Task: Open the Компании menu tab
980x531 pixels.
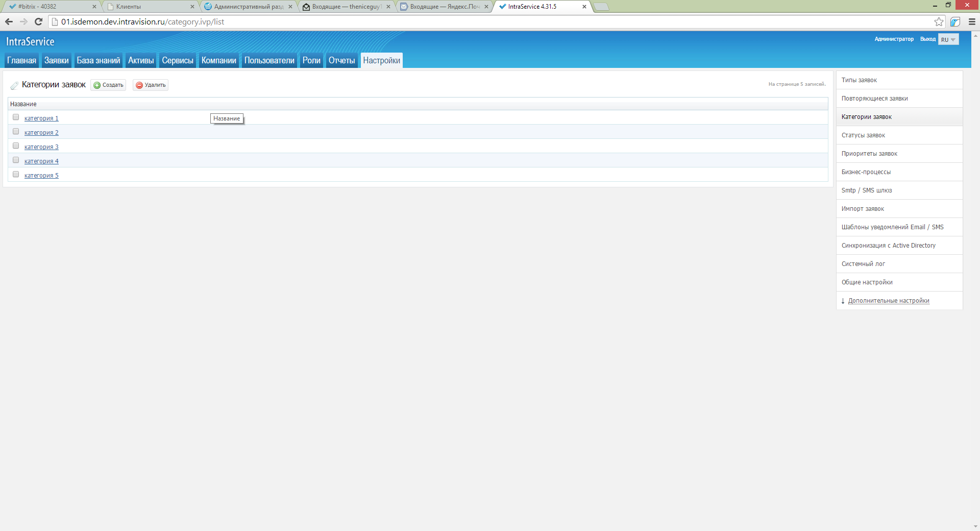Action: coord(219,60)
